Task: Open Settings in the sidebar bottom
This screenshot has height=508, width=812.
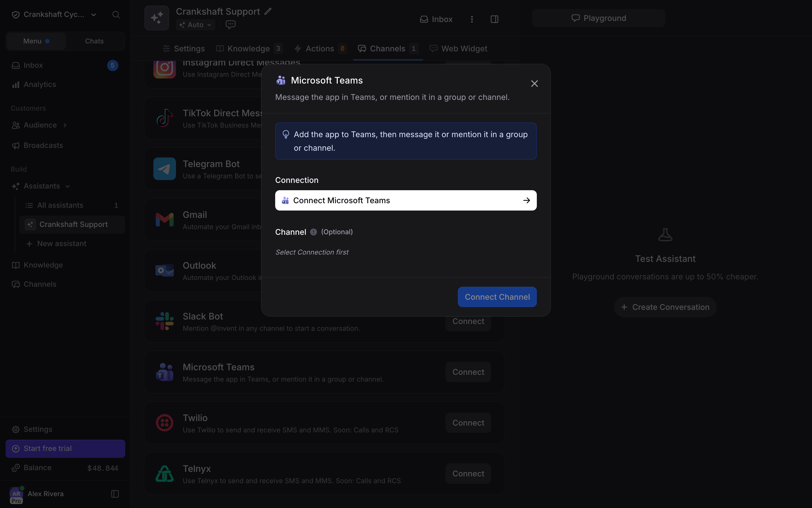Action: 65,429
